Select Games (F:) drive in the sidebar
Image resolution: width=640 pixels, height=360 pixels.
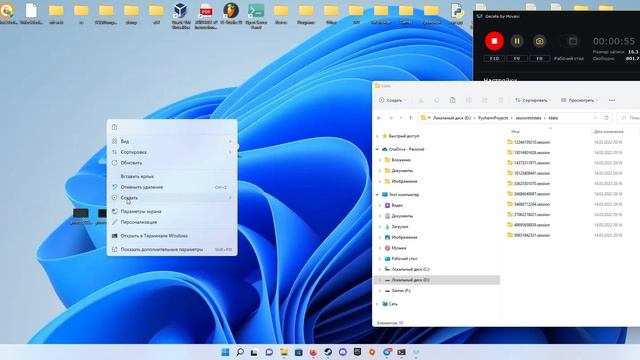tap(400, 291)
